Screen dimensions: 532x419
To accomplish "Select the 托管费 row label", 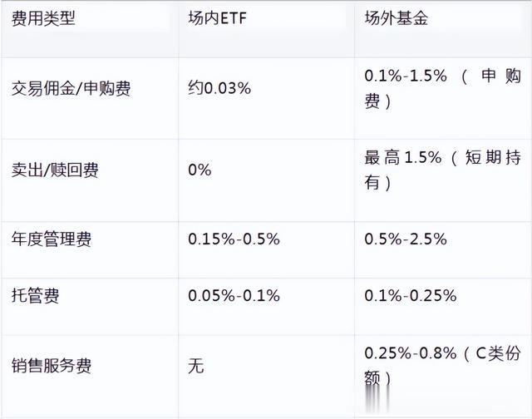I will coord(36,296).
